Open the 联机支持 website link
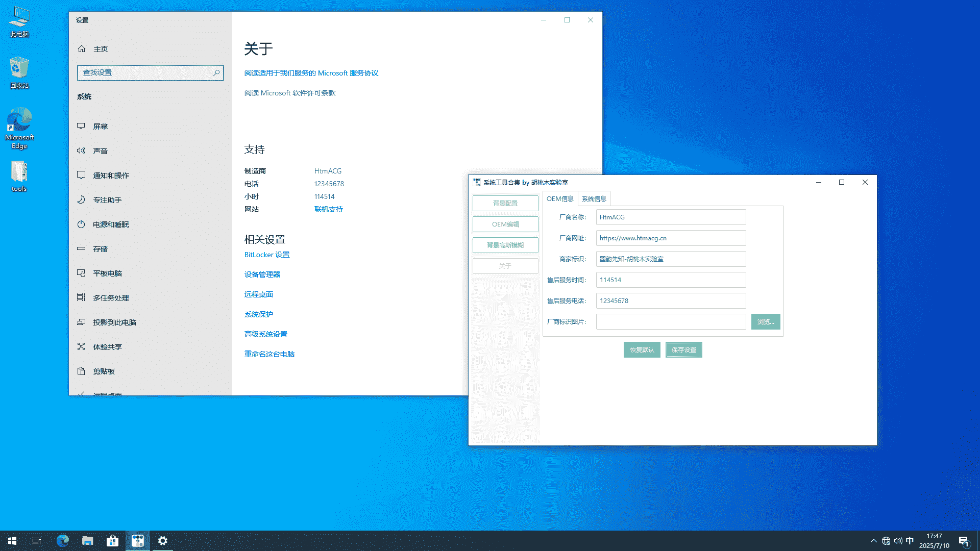 (329, 209)
